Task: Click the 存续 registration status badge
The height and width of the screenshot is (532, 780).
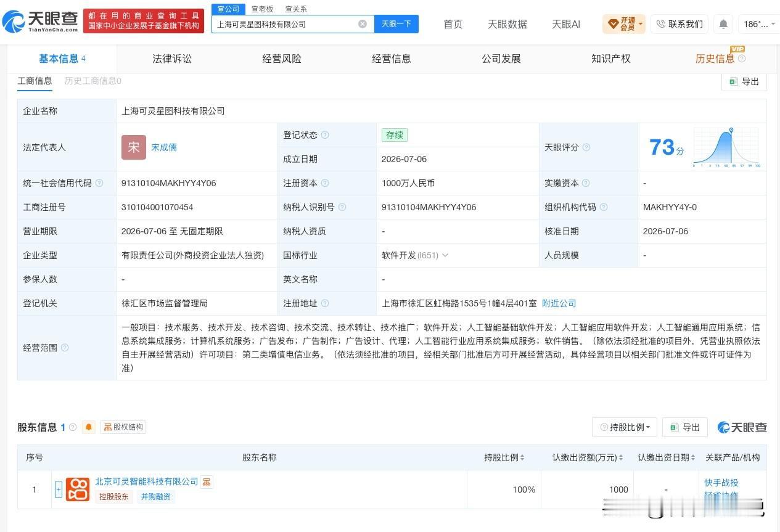Action: point(395,135)
